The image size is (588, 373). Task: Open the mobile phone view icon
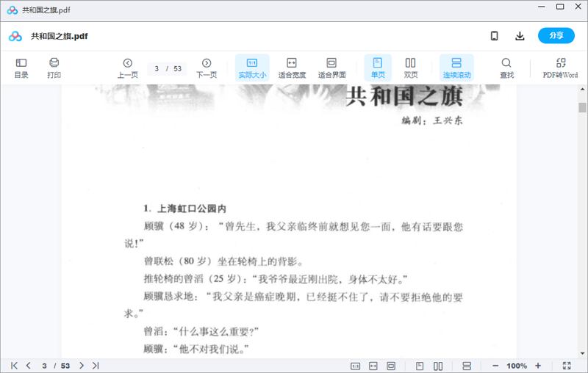(x=495, y=36)
